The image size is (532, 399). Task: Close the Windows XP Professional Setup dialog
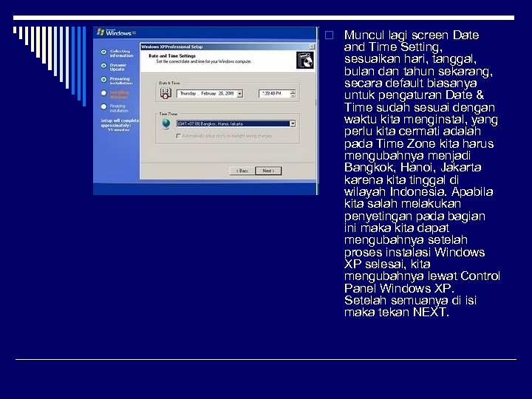(x=312, y=47)
